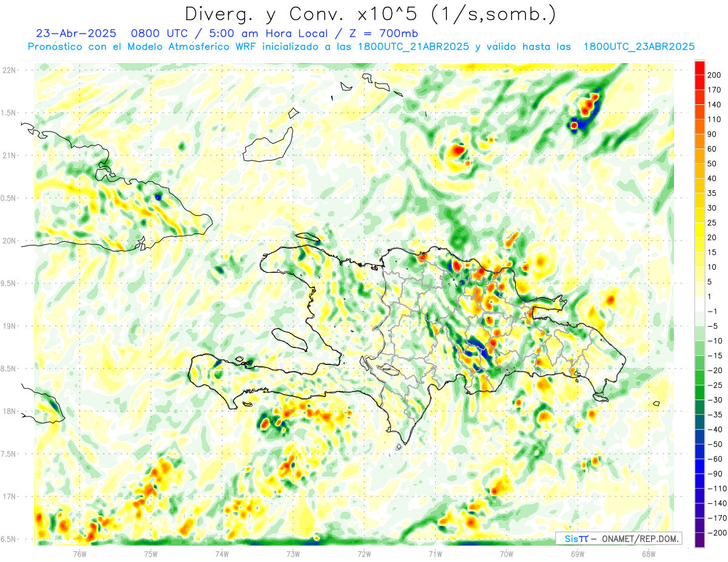Click the '74W' longitude label
Screen dimensions: 728x562
(x=222, y=554)
